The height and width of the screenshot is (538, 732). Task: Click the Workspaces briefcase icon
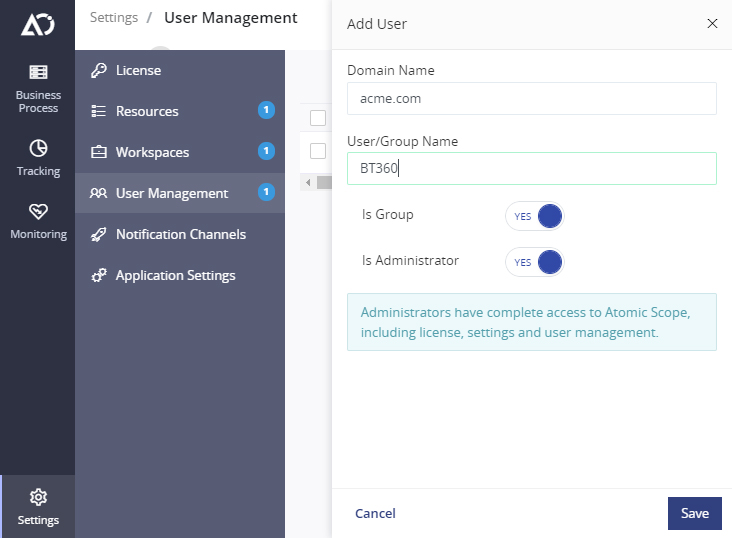coord(99,152)
